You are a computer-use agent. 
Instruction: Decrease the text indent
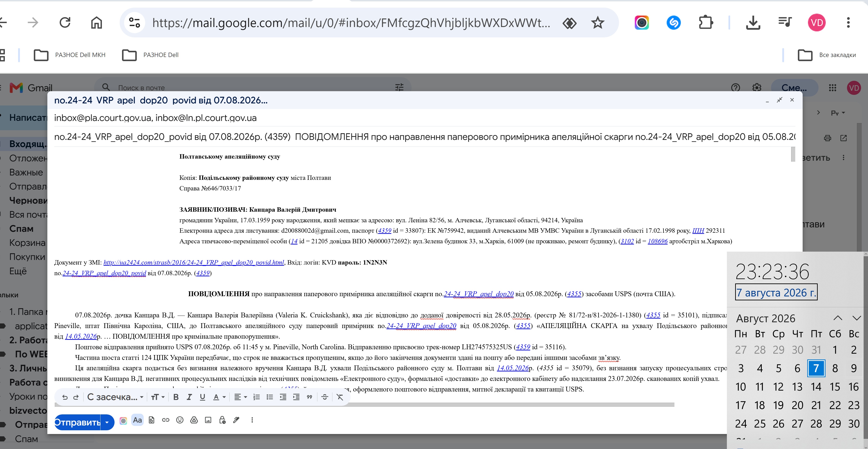(283, 397)
